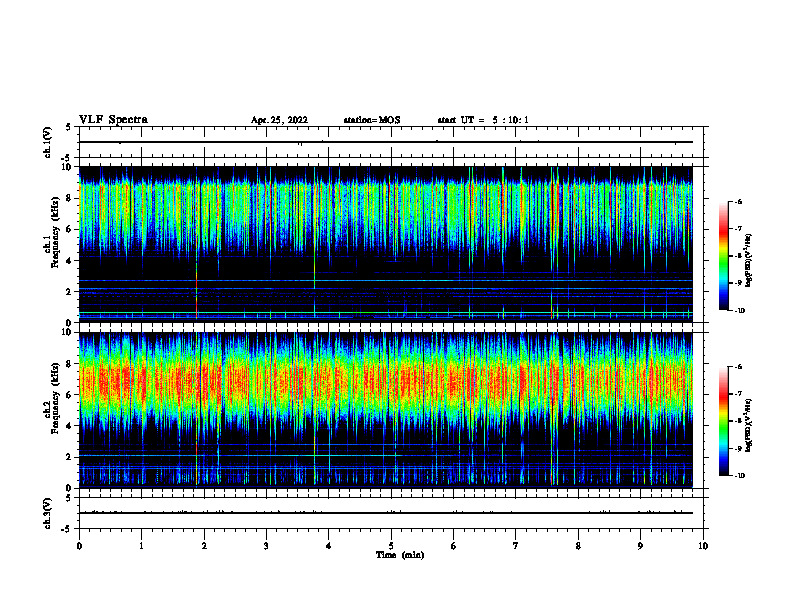This screenshot has width=792, height=612.
Task: Click the date 'Apr. 25, 2022'
Action: 279,120
